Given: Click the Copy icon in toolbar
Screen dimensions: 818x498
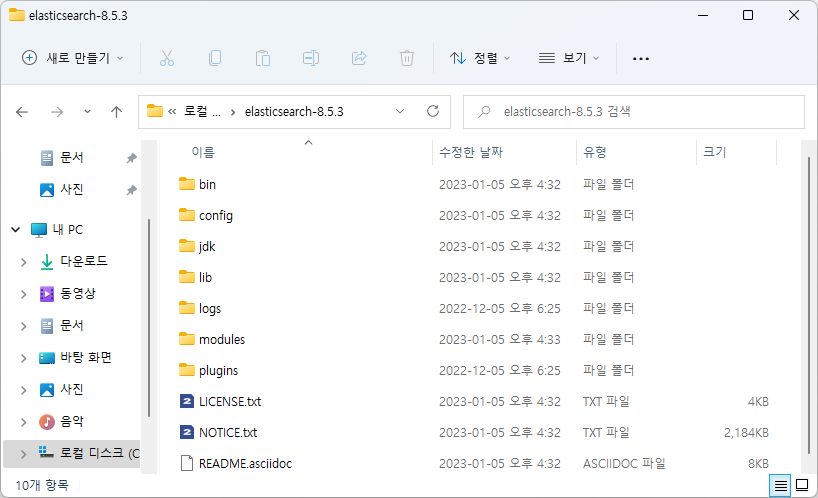Looking at the screenshot, I should (x=215, y=58).
